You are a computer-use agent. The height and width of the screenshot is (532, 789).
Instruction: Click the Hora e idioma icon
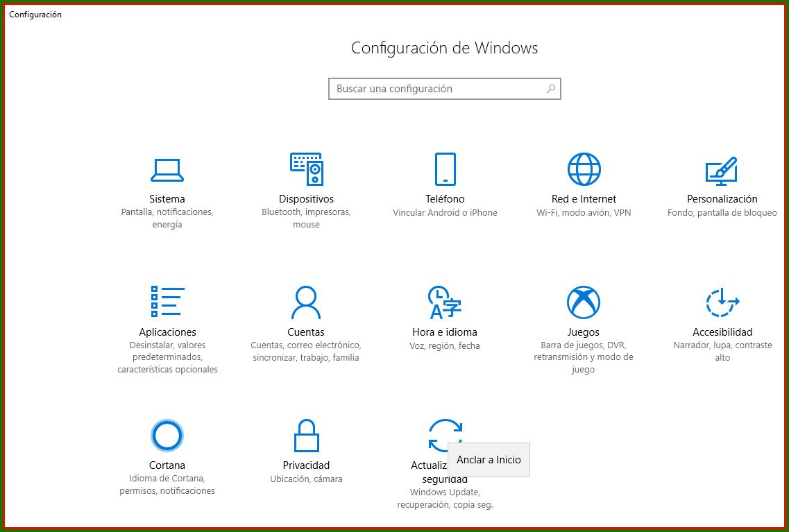pyautogui.click(x=444, y=301)
